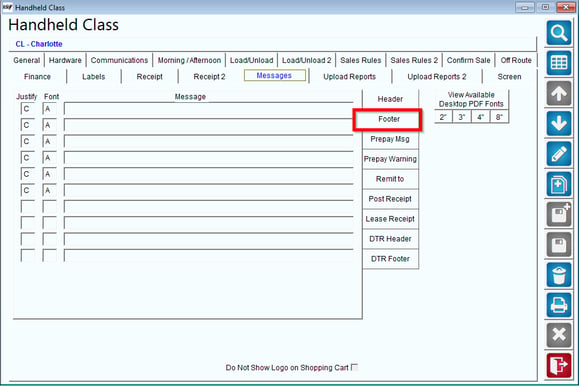
Task: Select the Labels tab
Action: pyautogui.click(x=93, y=76)
